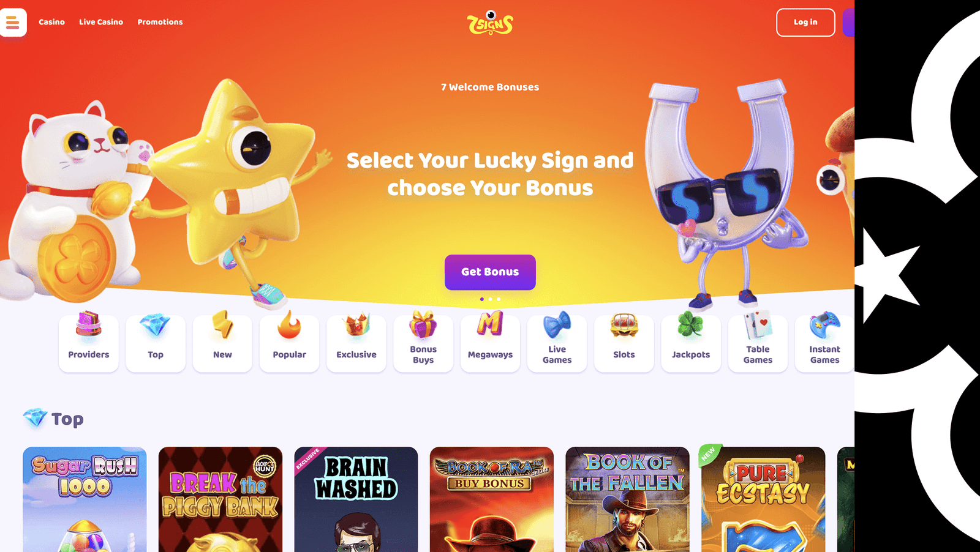Click the 7Signs logo

(x=490, y=23)
